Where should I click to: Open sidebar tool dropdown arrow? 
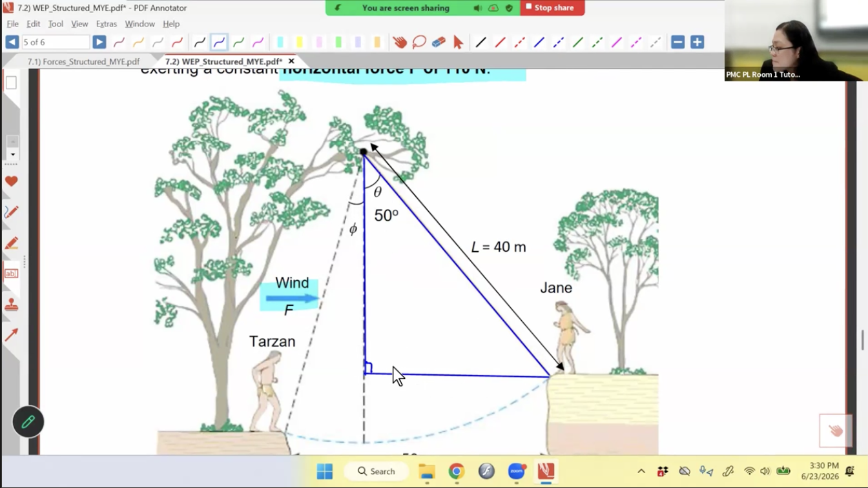pyautogui.click(x=12, y=155)
